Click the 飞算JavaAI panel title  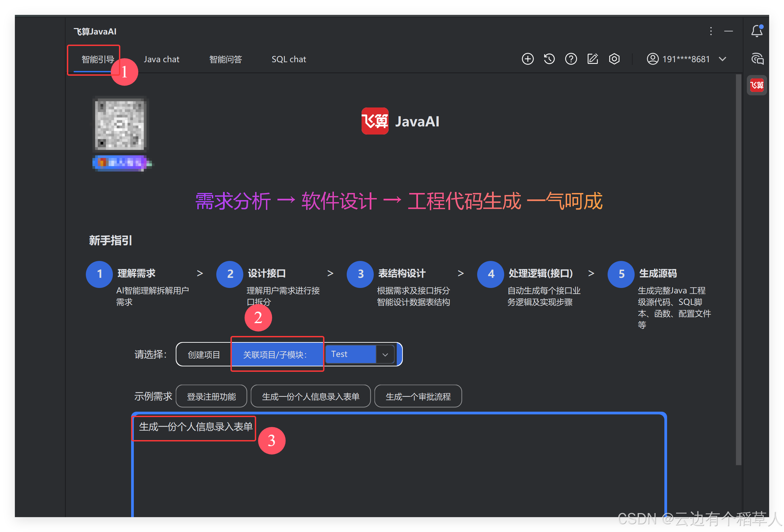95,31
